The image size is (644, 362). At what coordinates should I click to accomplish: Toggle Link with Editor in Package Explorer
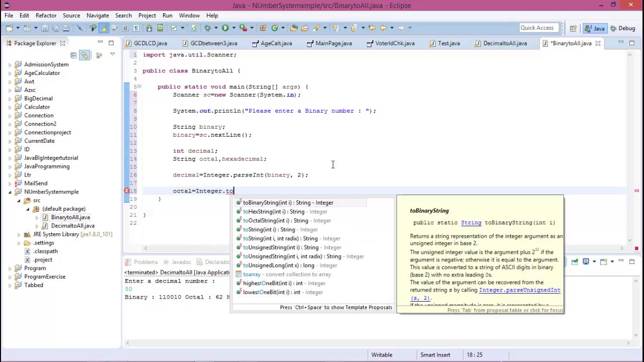(x=85, y=55)
